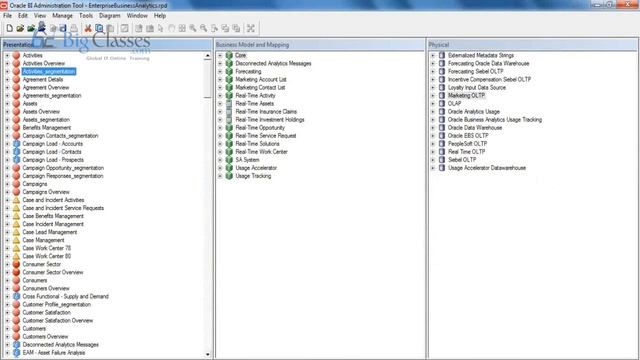Select Case Incident Management item
The width and height of the screenshot is (640, 360).
tap(53, 224)
